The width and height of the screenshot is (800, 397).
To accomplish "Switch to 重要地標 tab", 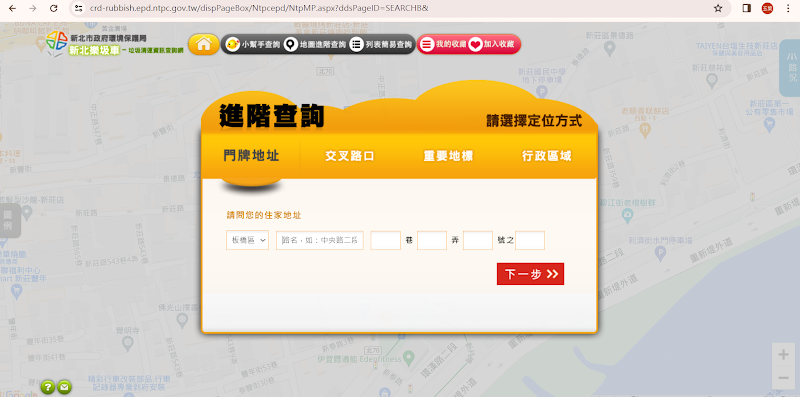I will click(448, 156).
